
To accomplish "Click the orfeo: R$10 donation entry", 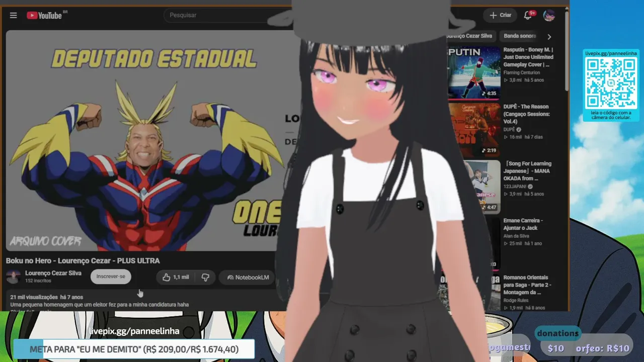I will (x=603, y=348).
